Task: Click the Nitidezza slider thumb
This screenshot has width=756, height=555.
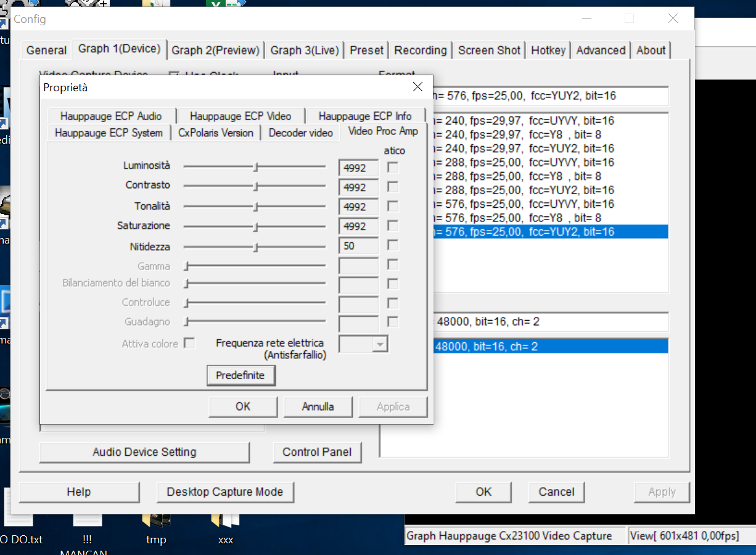Action: tap(256, 247)
